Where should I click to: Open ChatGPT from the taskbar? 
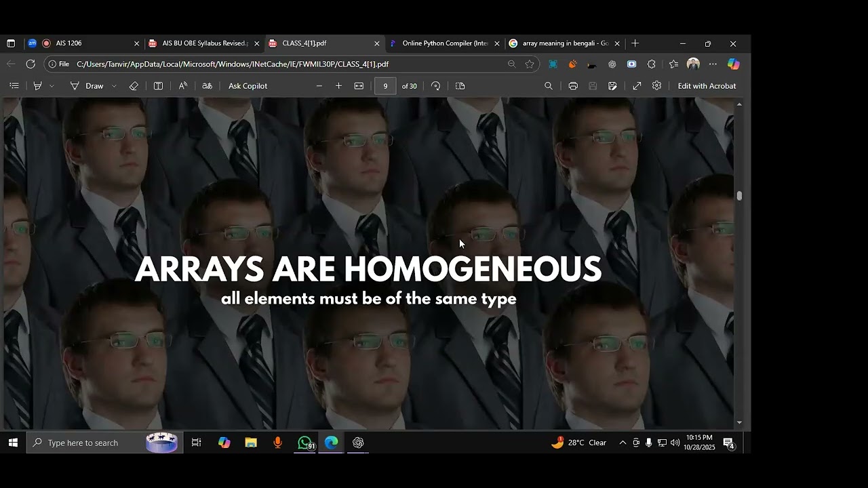click(x=358, y=443)
